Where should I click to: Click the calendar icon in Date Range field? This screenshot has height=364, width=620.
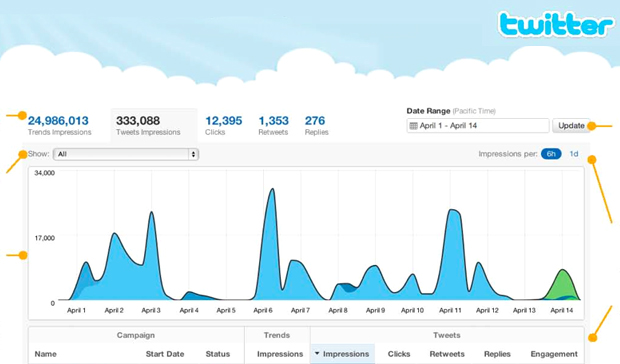click(x=413, y=126)
